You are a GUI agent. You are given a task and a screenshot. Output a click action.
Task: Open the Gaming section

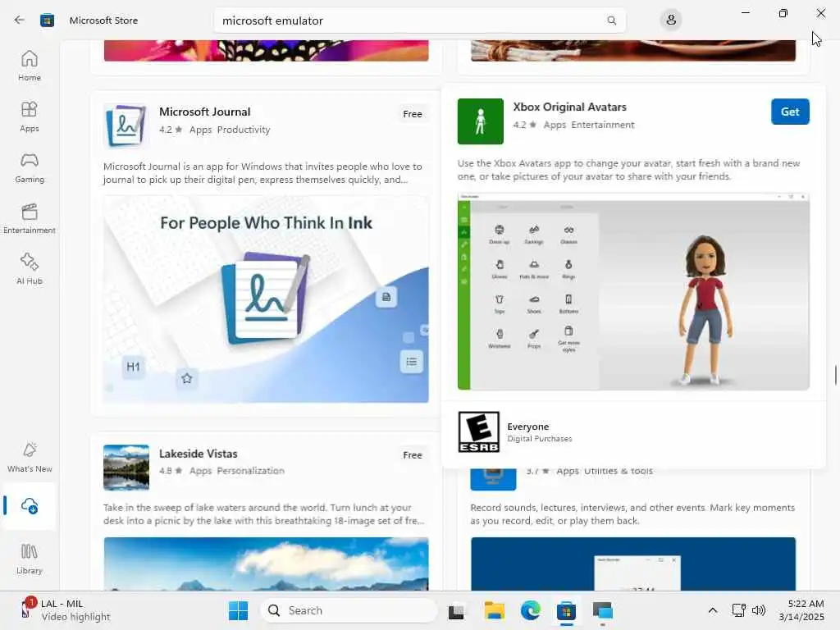pos(30,167)
